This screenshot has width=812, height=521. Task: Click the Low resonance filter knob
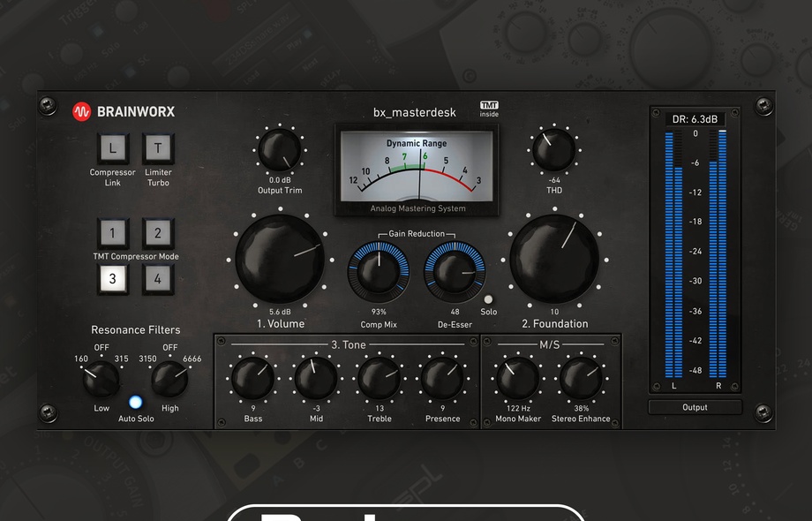click(101, 379)
